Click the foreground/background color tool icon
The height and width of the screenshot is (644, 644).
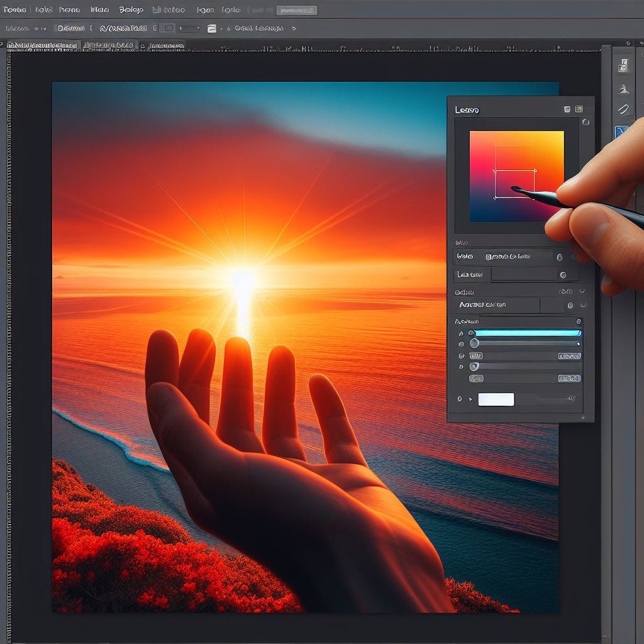[623, 64]
